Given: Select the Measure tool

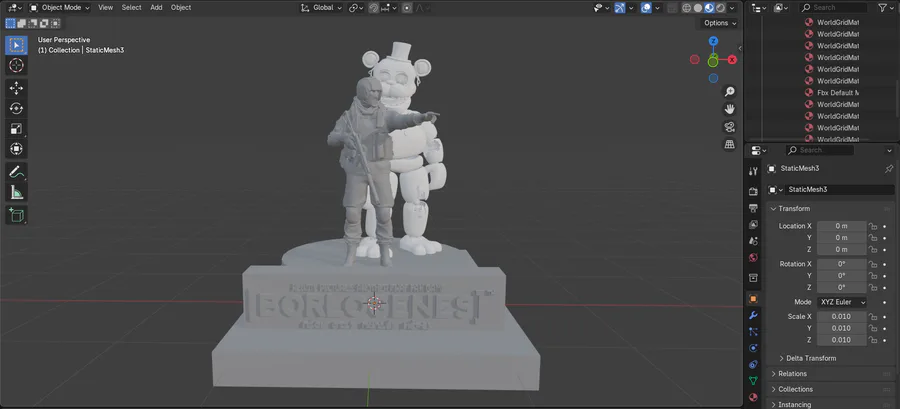Looking at the screenshot, I should tap(17, 193).
